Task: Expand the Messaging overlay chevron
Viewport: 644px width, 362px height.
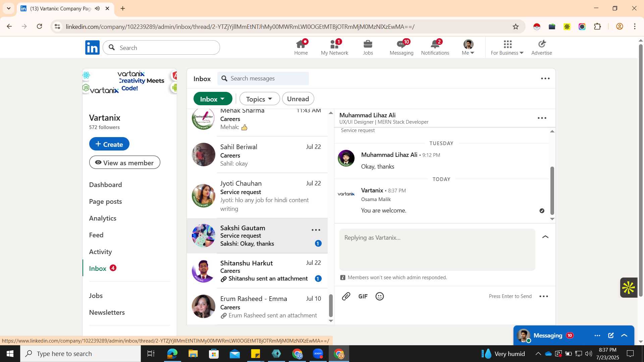Action: click(x=624, y=336)
